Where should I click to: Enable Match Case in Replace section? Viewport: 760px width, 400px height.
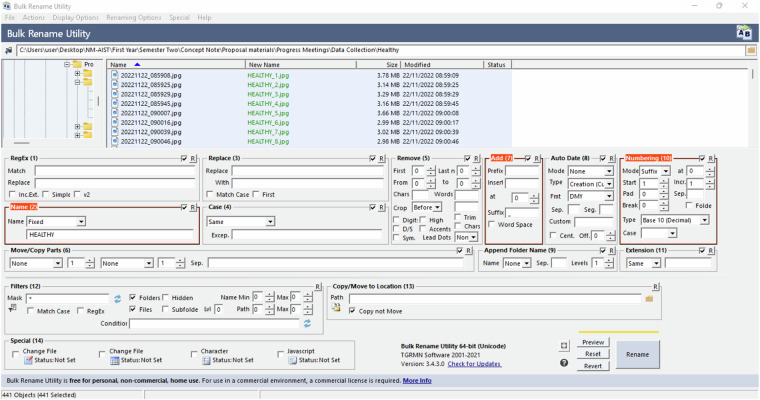[x=209, y=194]
